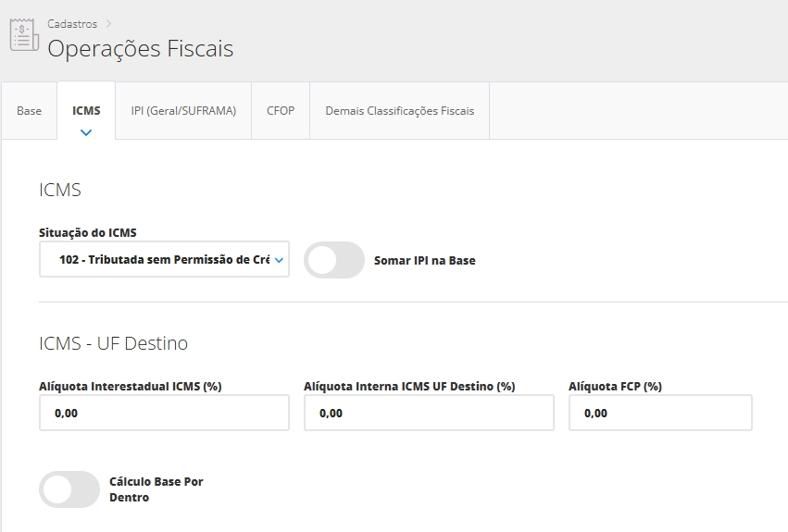Select the ICMS tab

tap(86, 111)
